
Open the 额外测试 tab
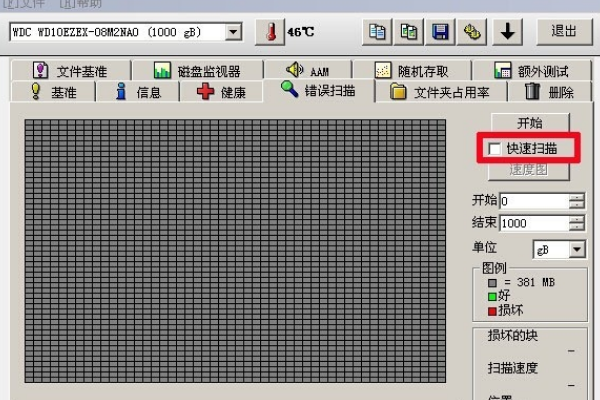click(x=532, y=71)
